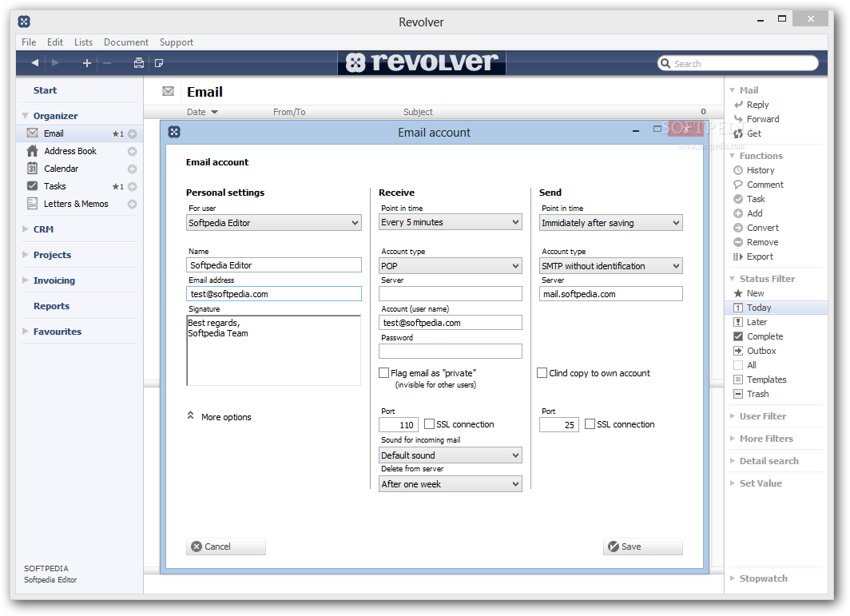This screenshot has height=616, width=850.
Task: Click the Comment speech bubble icon
Action: pyautogui.click(x=738, y=185)
